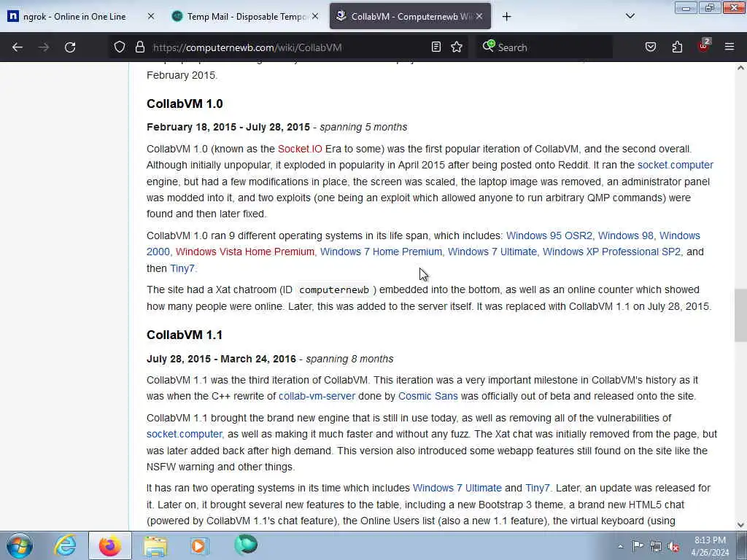Image resolution: width=747 pixels, height=560 pixels.
Task: Open Windows 7 Ultimate link in 1.1 section
Action: 457,488
